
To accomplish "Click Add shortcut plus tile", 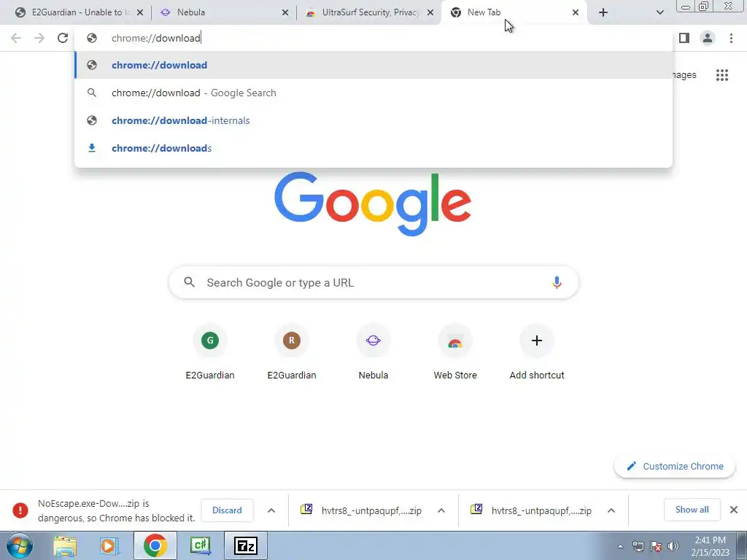I will coord(537,352).
